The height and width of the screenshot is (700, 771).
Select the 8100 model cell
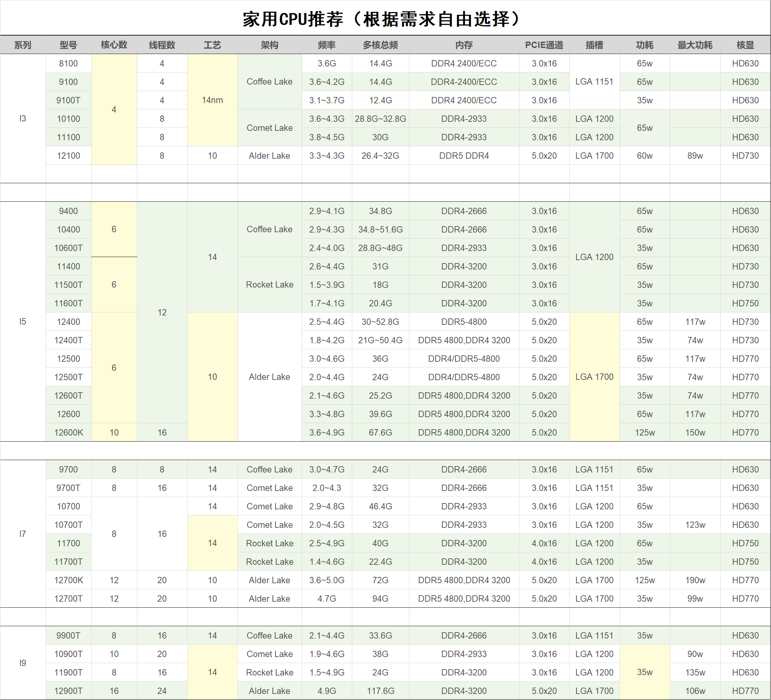point(68,63)
